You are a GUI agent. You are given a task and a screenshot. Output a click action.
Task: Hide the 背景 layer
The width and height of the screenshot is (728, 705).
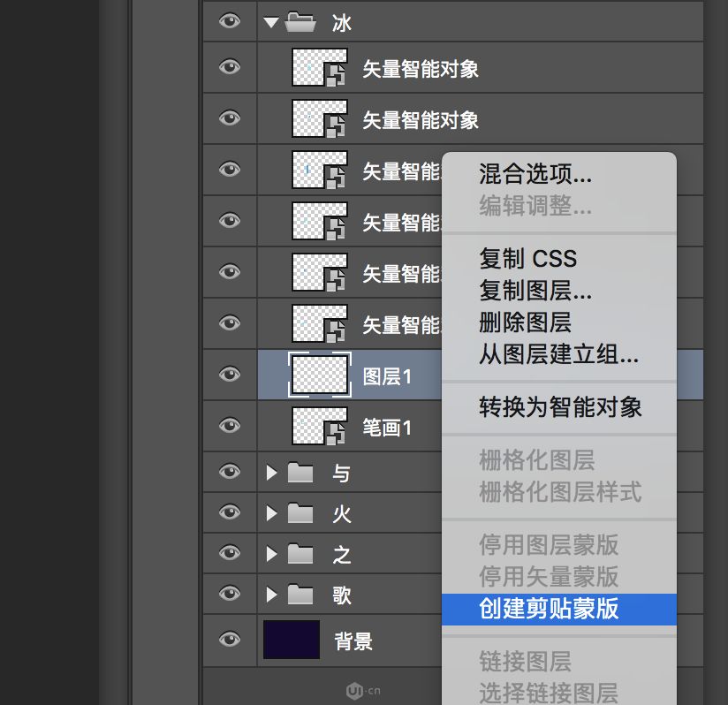click(x=229, y=640)
